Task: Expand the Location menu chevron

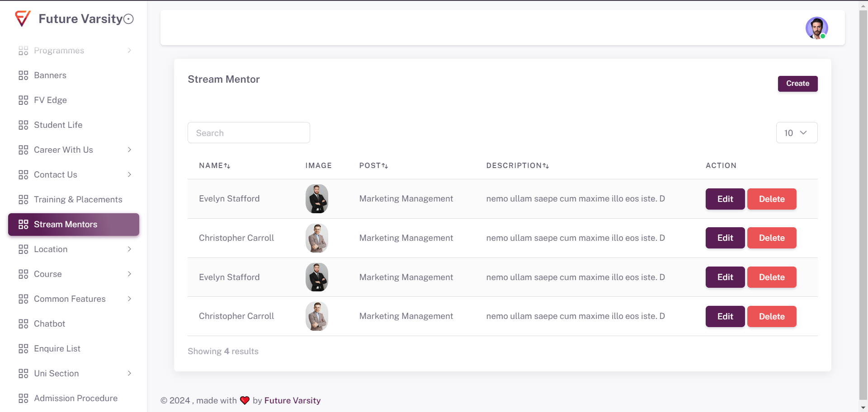Action: pyautogui.click(x=129, y=249)
